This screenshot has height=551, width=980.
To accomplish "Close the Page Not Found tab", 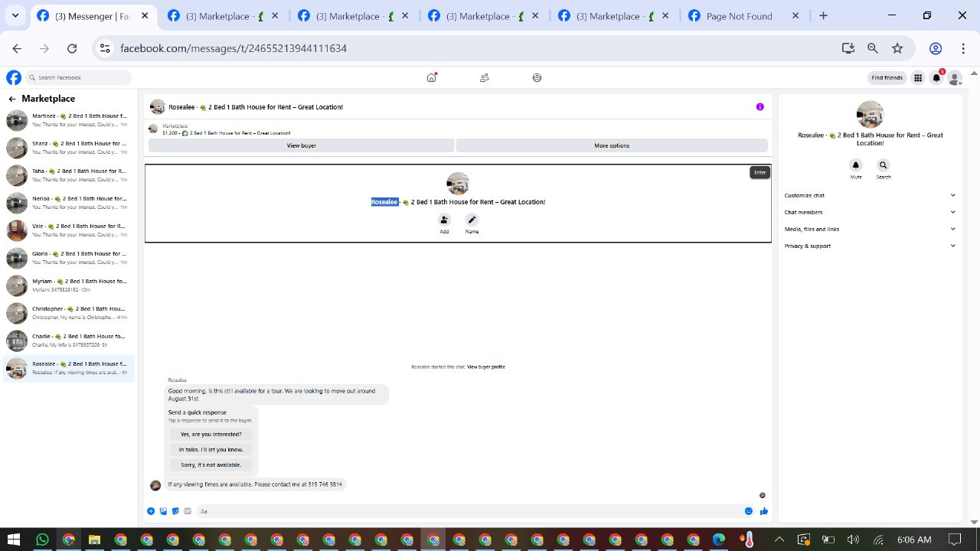I will pos(795,16).
